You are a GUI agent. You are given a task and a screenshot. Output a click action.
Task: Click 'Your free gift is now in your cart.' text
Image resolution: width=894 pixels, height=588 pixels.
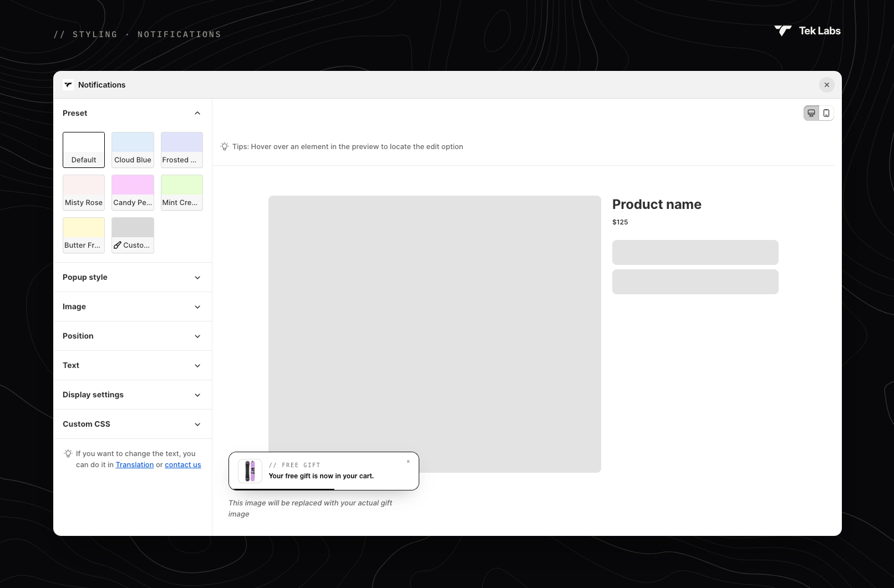point(321,476)
